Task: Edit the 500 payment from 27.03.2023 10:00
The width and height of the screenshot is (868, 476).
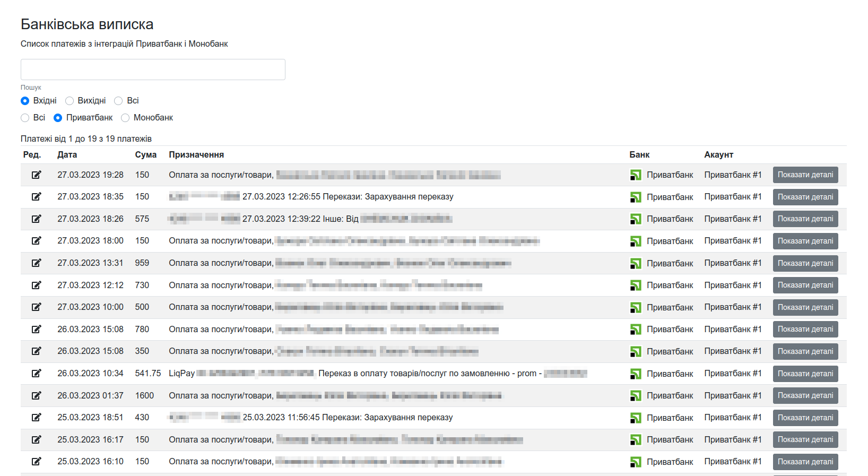Action: pyautogui.click(x=36, y=307)
